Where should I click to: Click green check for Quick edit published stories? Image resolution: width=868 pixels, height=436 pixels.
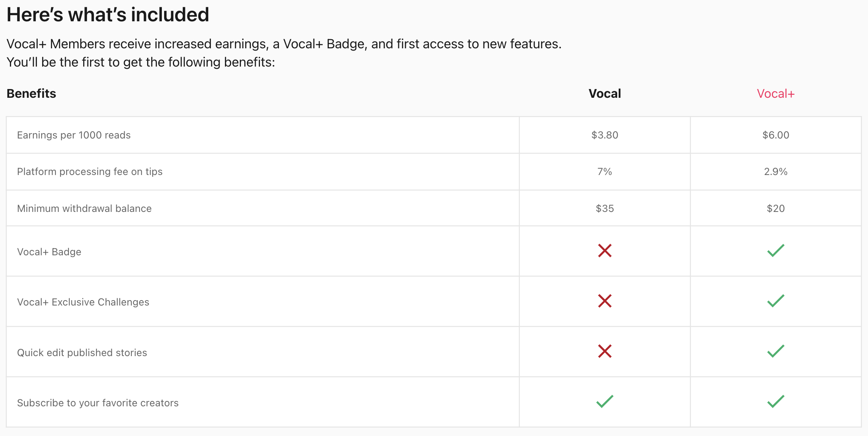click(776, 351)
